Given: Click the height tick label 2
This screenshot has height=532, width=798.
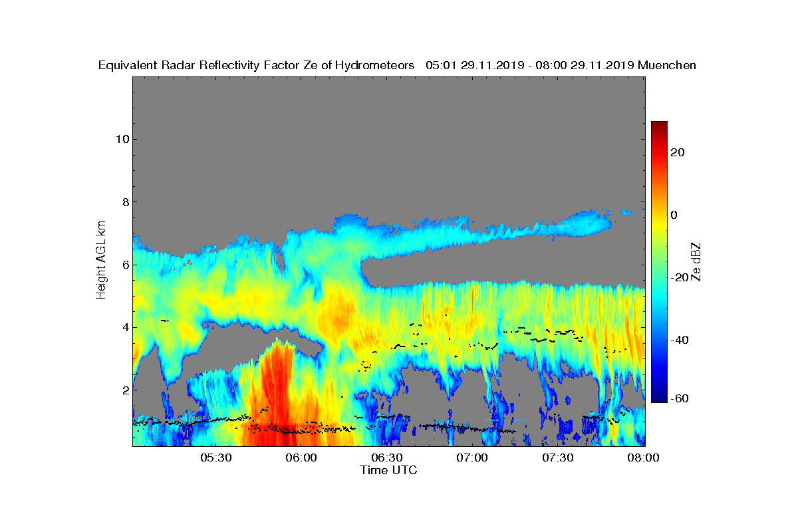Looking at the screenshot, I should (x=124, y=390).
